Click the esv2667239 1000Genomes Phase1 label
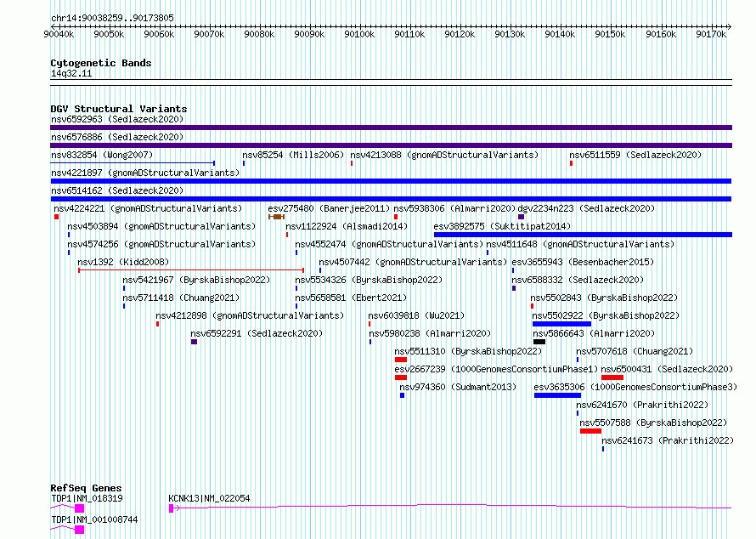The image size is (756, 539). click(x=496, y=369)
